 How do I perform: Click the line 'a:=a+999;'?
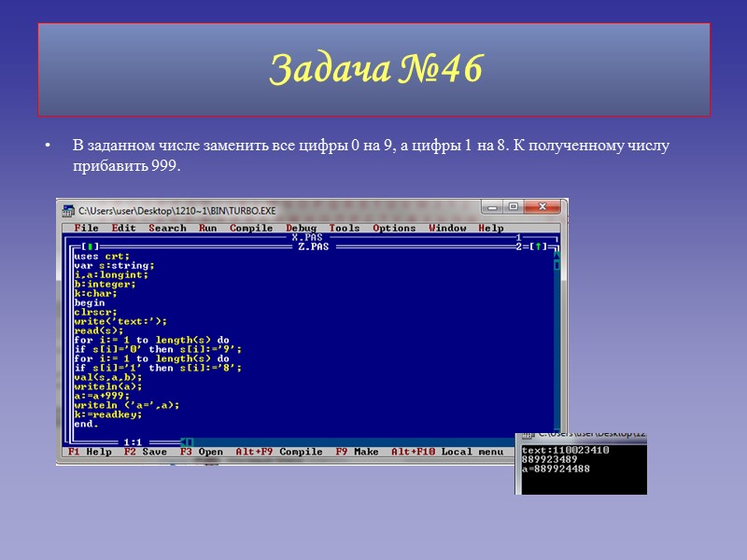click(x=102, y=396)
